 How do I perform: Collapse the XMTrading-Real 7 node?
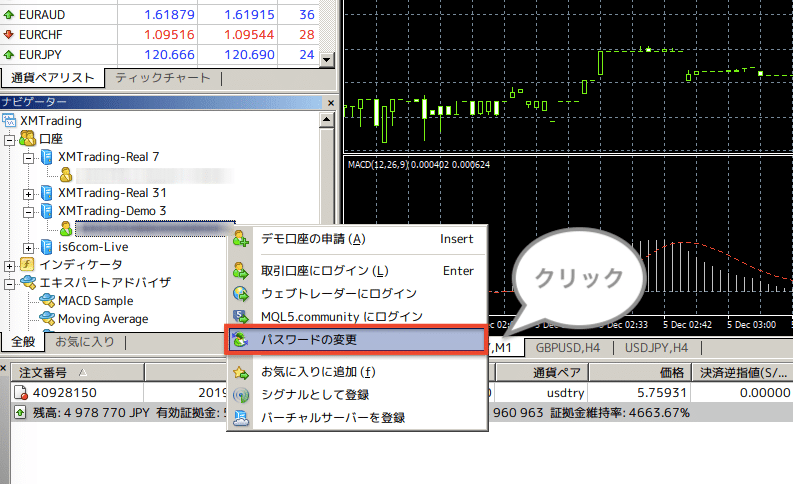[x=29, y=158]
